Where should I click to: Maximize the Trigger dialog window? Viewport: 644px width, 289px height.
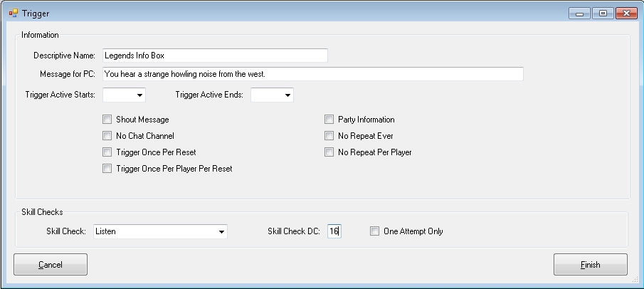(x=602, y=13)
